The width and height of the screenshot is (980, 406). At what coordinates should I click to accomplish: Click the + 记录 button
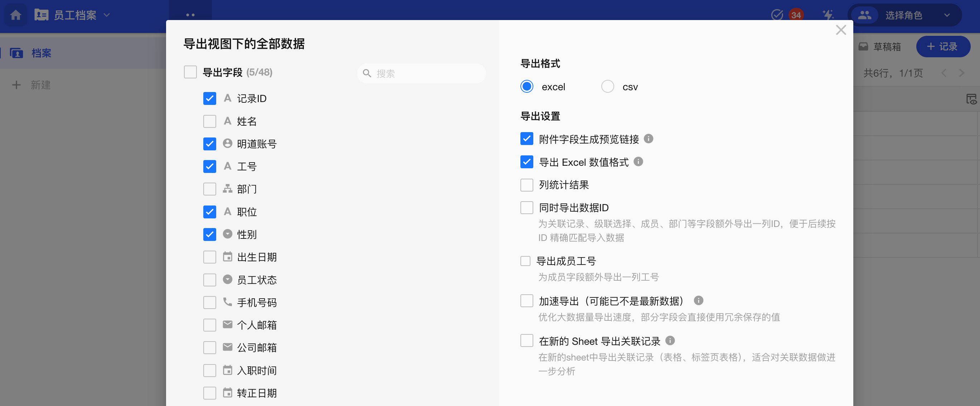[x=942, y=47]
